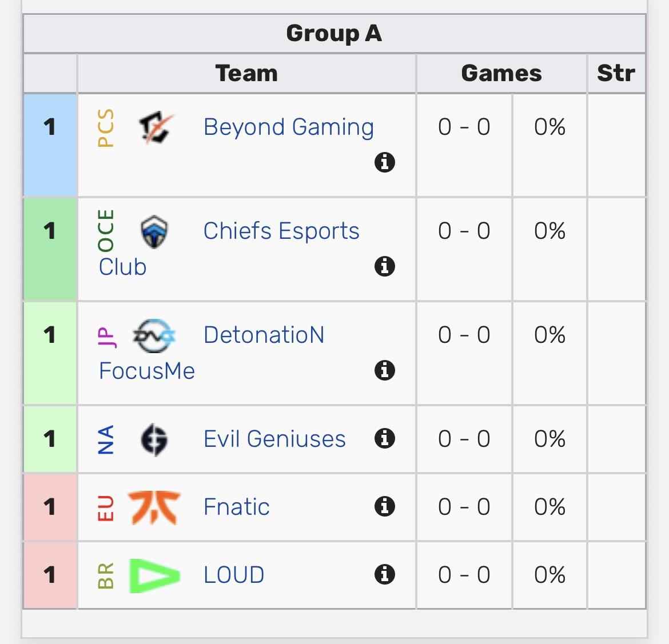
Task: Click the LOUD green logo
Action: coord(154,575)
